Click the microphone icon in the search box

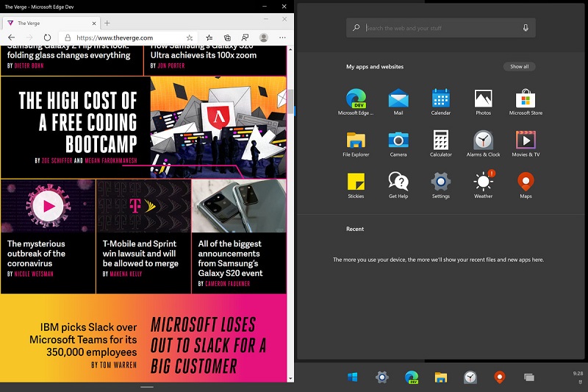526,28
